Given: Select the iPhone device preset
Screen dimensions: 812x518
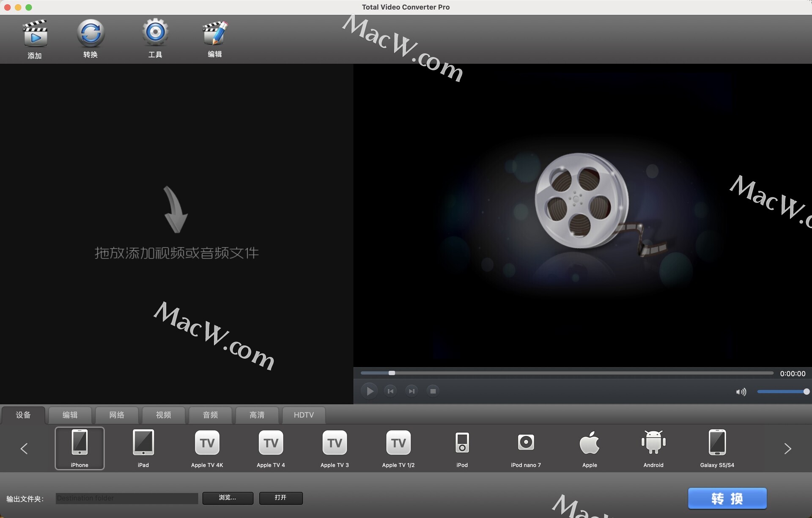Looking at the screenshot, I should pyautogui.click(x=80, y=448).
